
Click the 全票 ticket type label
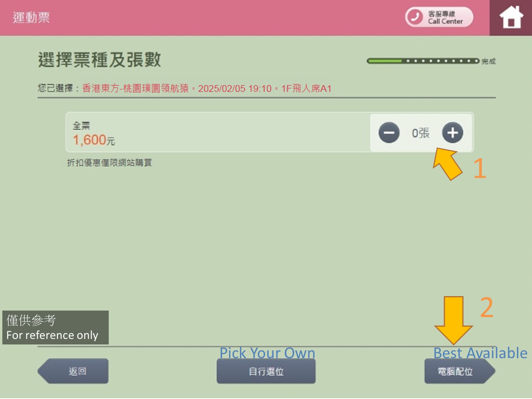81,125
